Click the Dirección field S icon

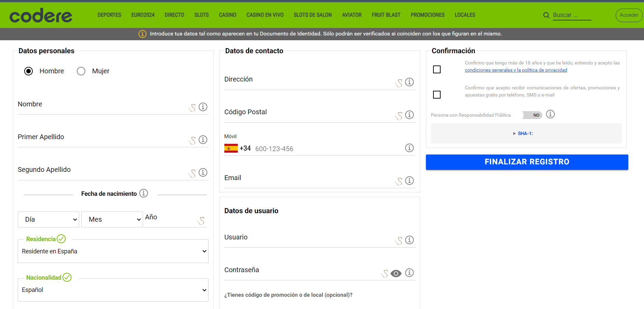click(399, 83)
